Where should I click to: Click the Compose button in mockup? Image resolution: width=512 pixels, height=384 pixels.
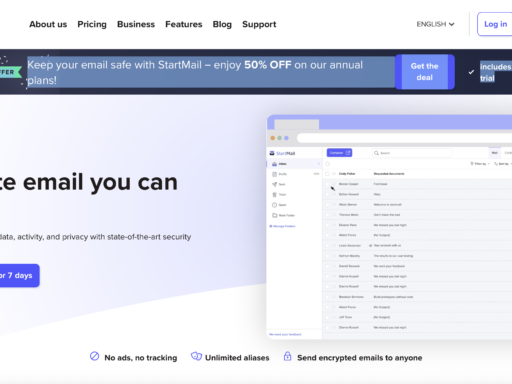pyautogui.click(x=339, y=153)
